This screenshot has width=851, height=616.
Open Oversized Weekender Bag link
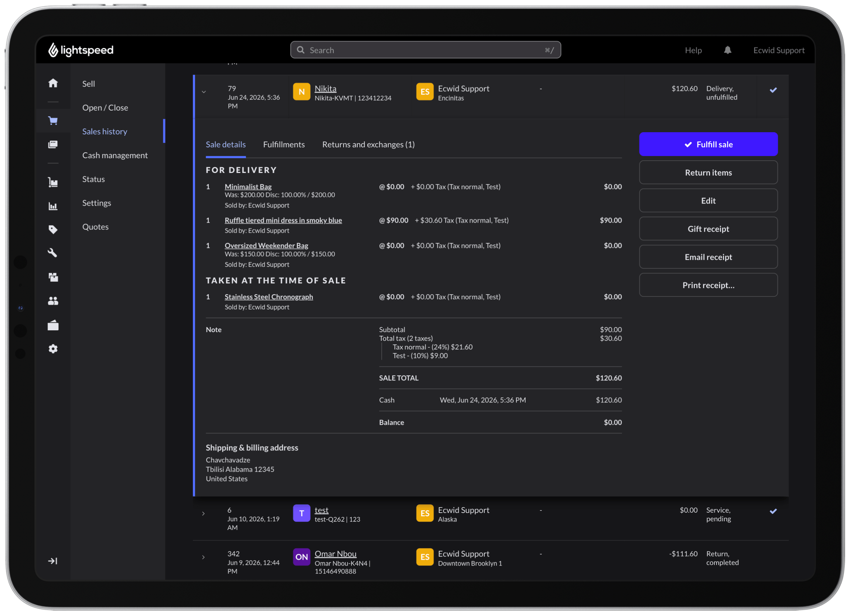tap(266, 246)
